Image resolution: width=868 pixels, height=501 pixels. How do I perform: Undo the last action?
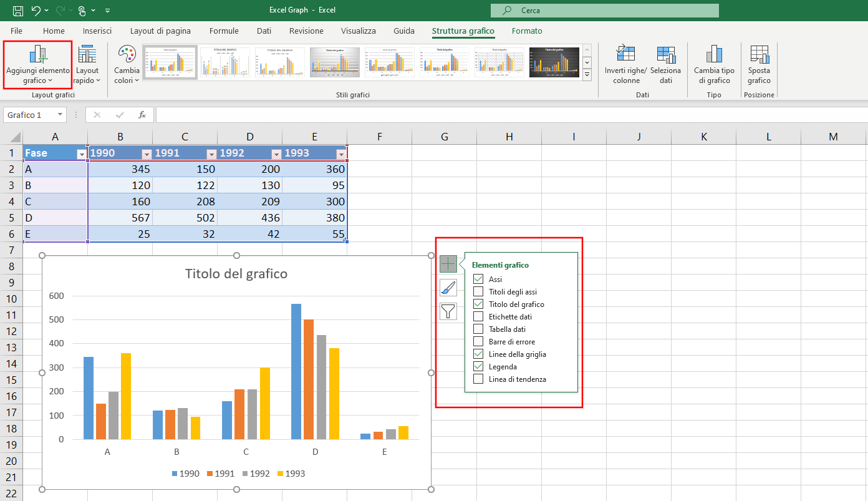click(36, 10)
